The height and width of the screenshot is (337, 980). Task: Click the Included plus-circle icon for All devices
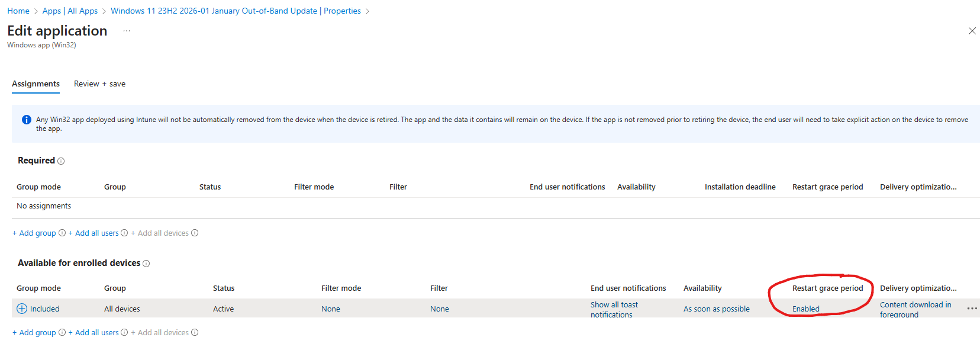[x=22, y=309]
